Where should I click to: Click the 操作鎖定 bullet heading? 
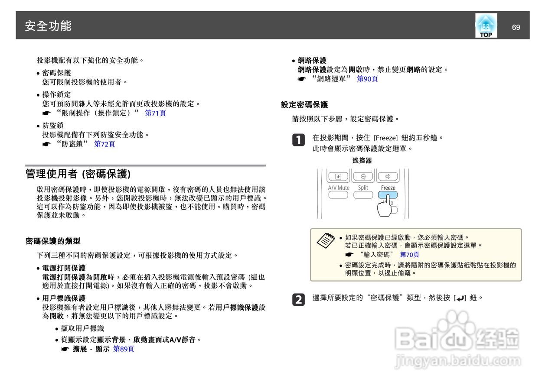coord(56,94)
